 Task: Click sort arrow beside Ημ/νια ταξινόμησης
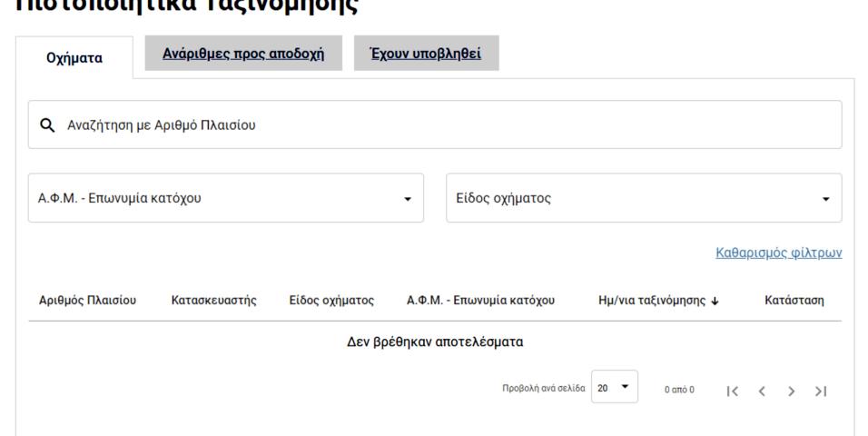click(715, 301)
